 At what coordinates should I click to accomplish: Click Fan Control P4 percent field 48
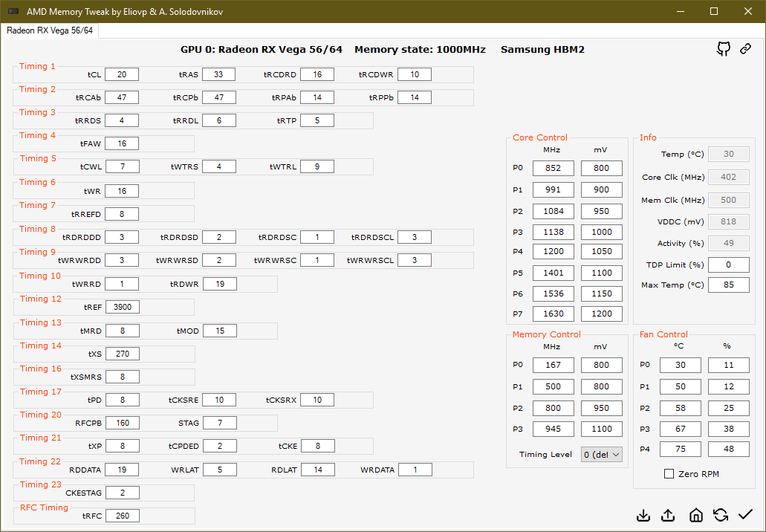coord(728,449)
